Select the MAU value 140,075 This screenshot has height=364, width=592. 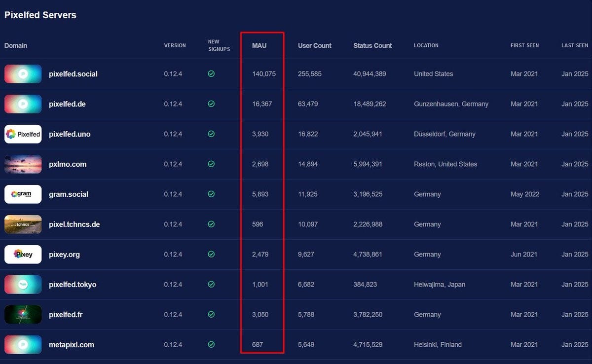(264, 74)
